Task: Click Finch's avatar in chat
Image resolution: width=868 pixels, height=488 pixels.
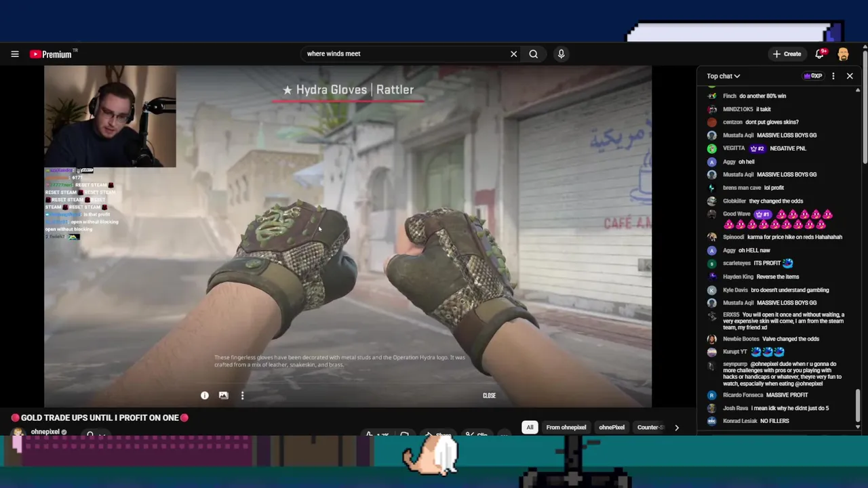Action: [x=711, y=96]
